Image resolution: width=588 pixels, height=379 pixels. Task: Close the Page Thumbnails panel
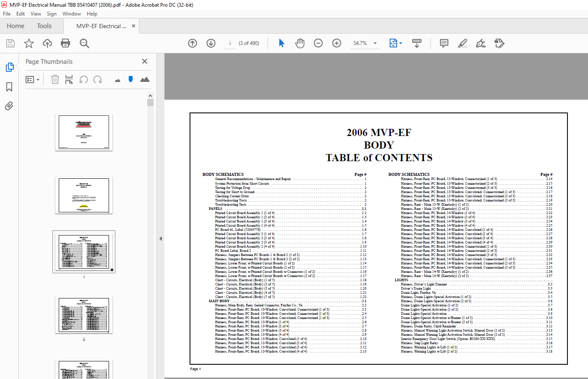point(145,61)
